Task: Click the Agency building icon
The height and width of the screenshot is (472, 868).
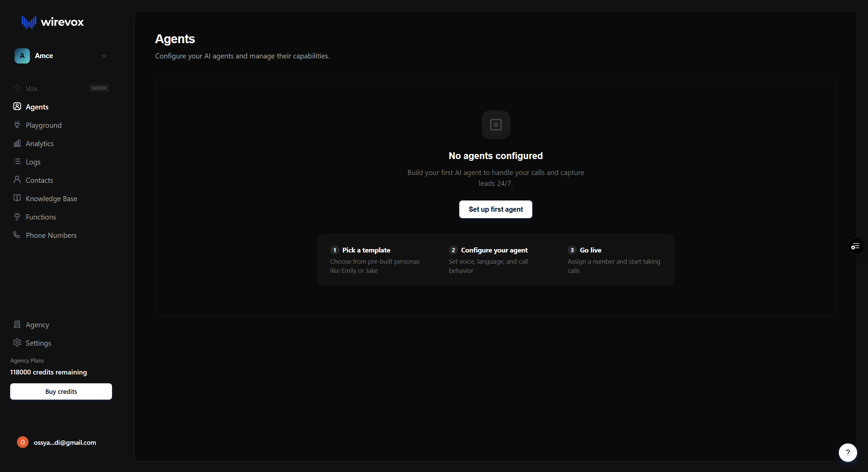Action: (17, 325)
